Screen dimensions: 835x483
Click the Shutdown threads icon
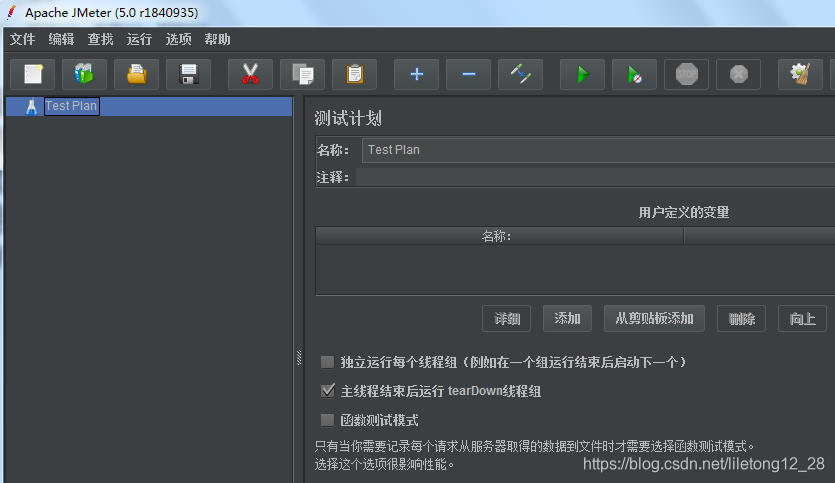[739, 74]
